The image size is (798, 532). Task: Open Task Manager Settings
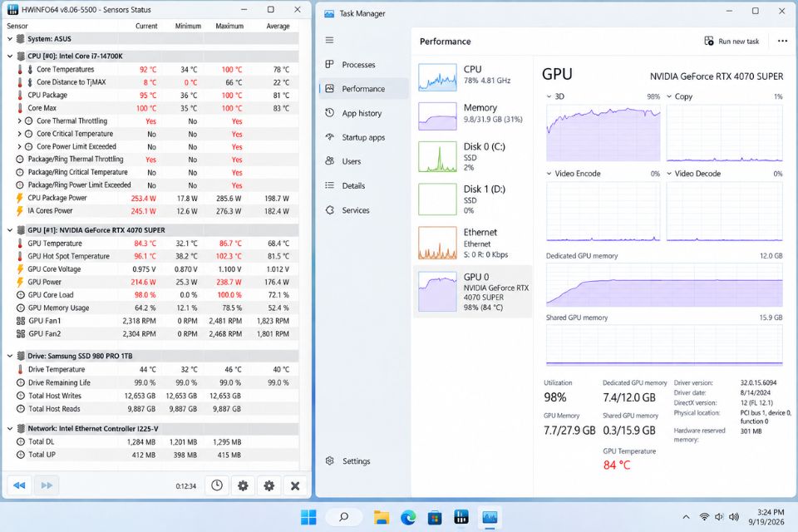(x=363, y=461)
